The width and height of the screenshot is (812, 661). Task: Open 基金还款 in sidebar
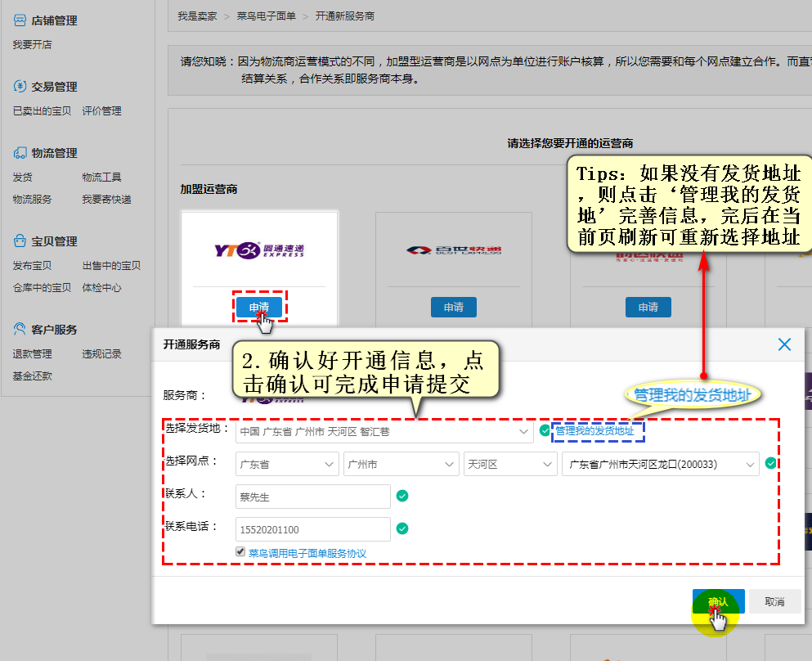pyautogui.click(x=32, y=376)
